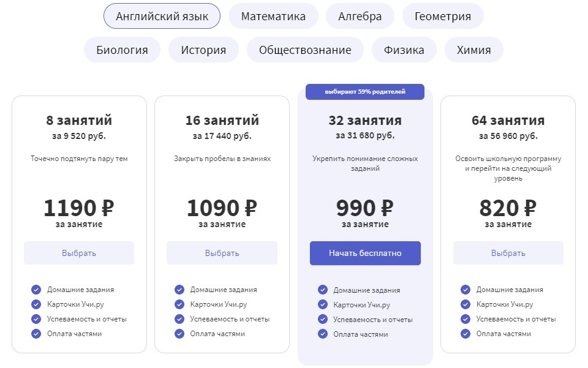588x368 pixels.
Task: Click checkmark beside Успеваемость и отчеты in 16 занятий card
Action: pos(179,319)
